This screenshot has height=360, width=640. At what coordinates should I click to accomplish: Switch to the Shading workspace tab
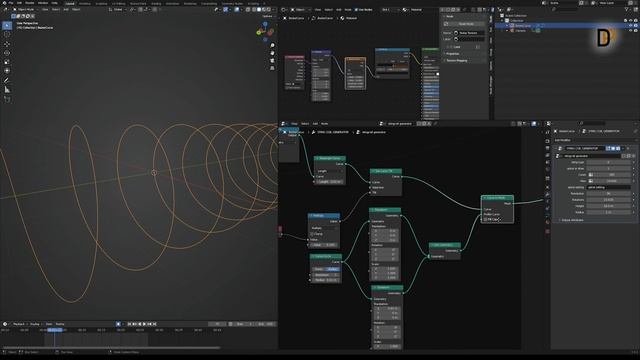click(x=156, y=3)
